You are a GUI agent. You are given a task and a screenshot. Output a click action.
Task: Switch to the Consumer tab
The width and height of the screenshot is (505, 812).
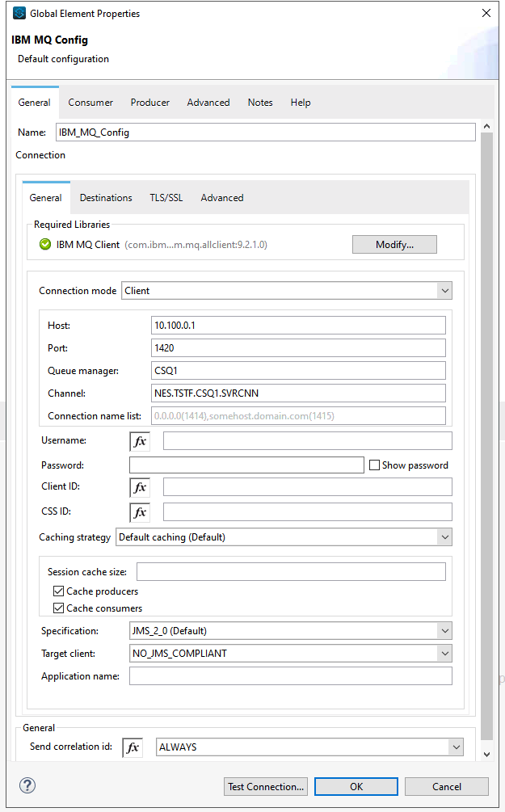(x=90, y=103)
